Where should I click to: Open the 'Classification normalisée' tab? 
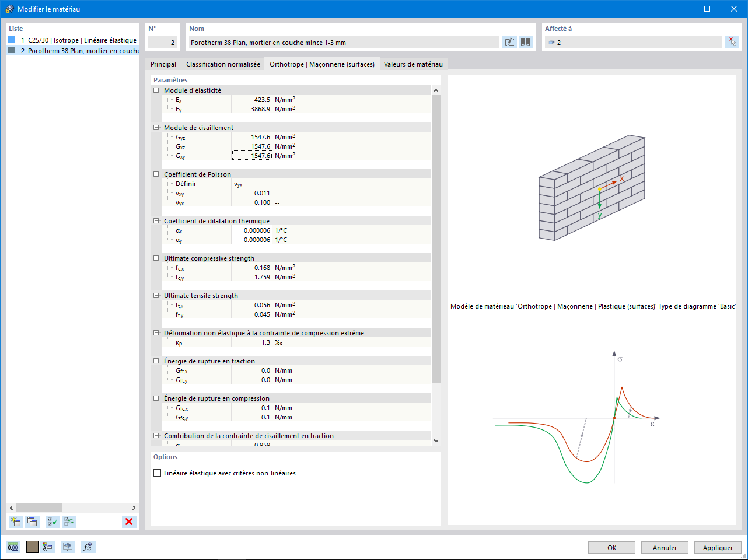[223, 64]
